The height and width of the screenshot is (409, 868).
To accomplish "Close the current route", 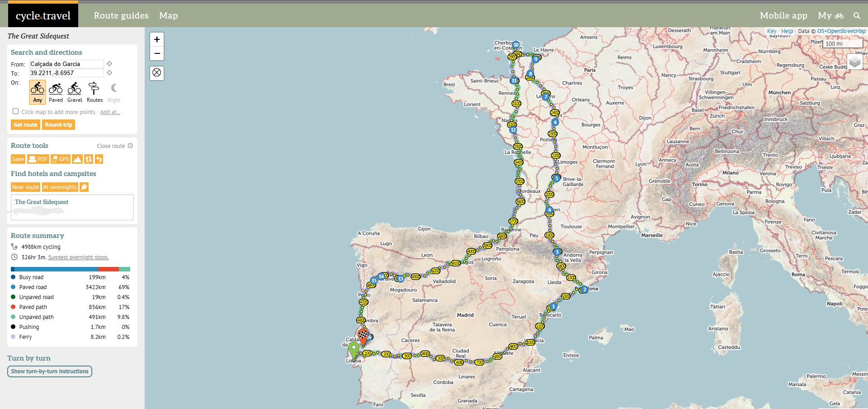I will [115, 146].
